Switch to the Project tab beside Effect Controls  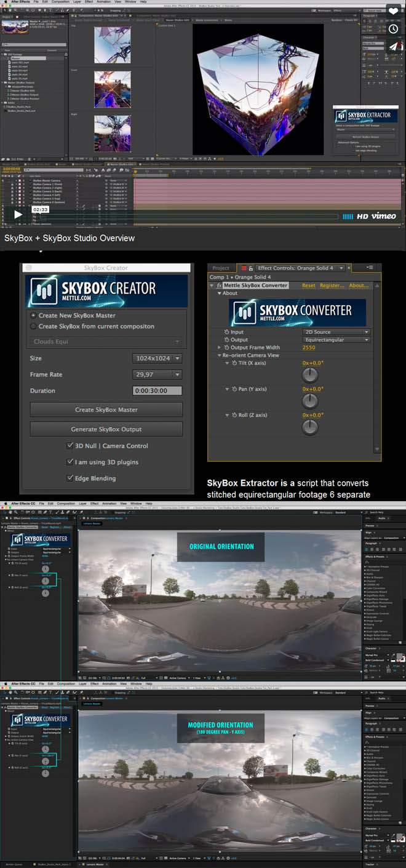tap(221, 268)
